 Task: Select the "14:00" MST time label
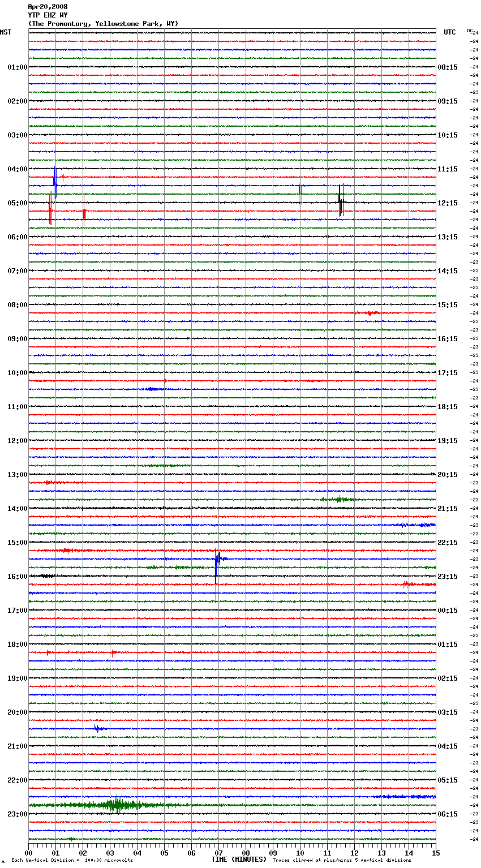(18, 509)
